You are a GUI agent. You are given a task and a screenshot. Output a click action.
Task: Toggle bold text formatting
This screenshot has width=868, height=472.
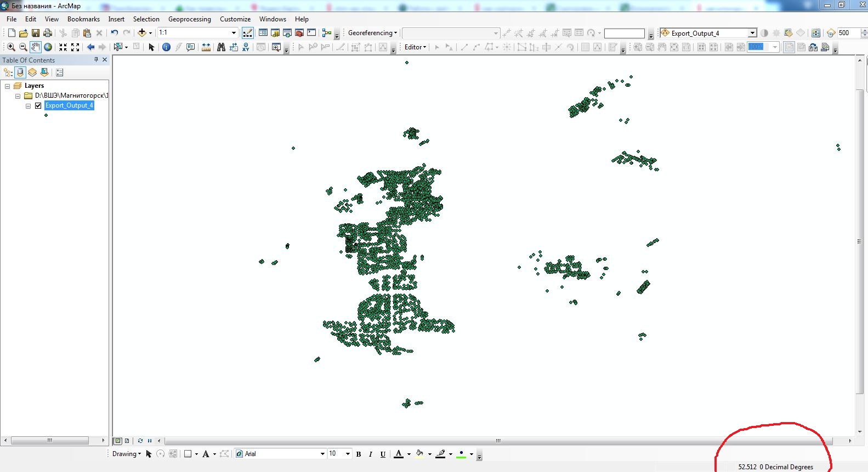click(359, 454)
